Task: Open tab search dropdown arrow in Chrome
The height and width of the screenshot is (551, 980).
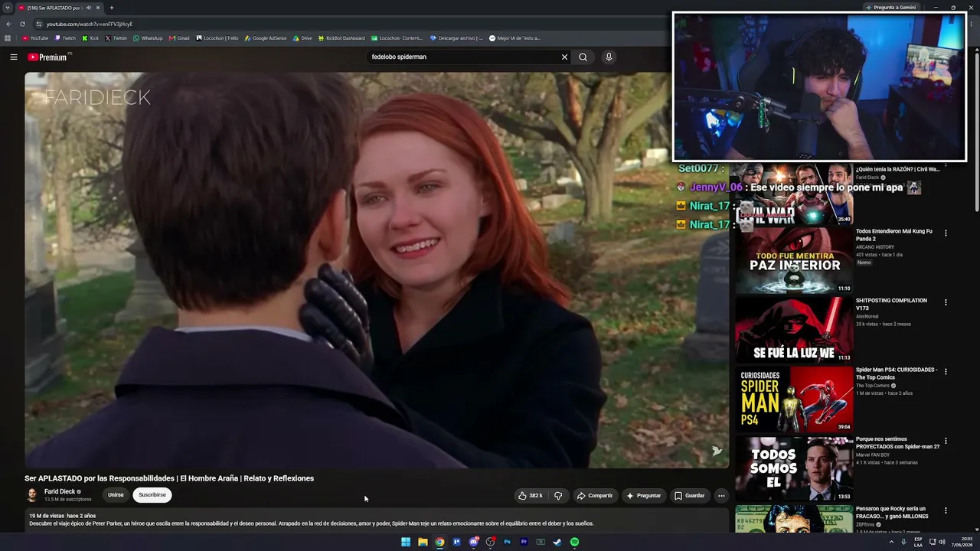Action: (x=8, y=8)
